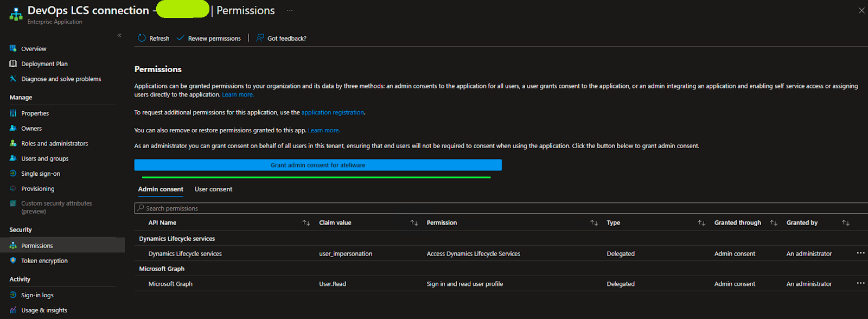Open Roles and administrators menu item
Screen dimensions: 868x319
(54, 144)
